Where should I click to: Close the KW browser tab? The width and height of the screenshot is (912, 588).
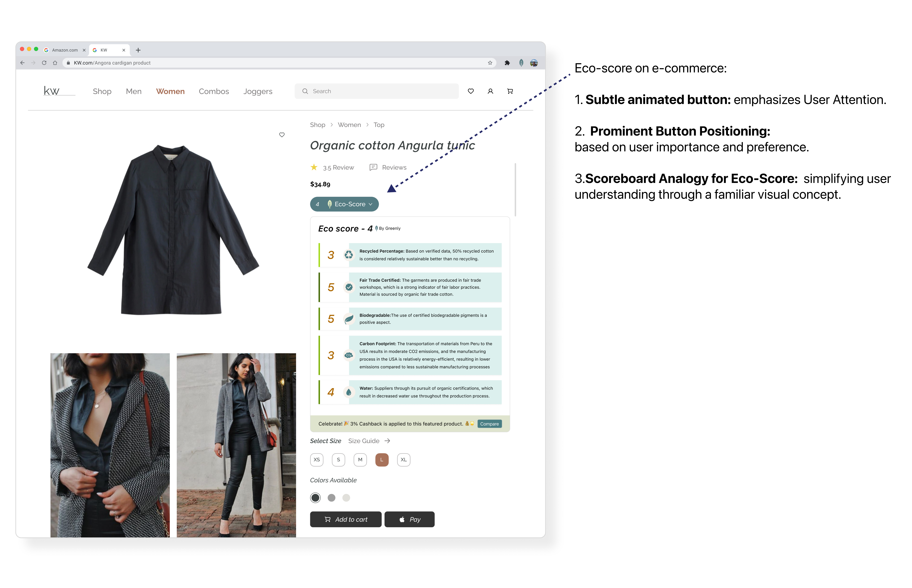click(124, 50)
